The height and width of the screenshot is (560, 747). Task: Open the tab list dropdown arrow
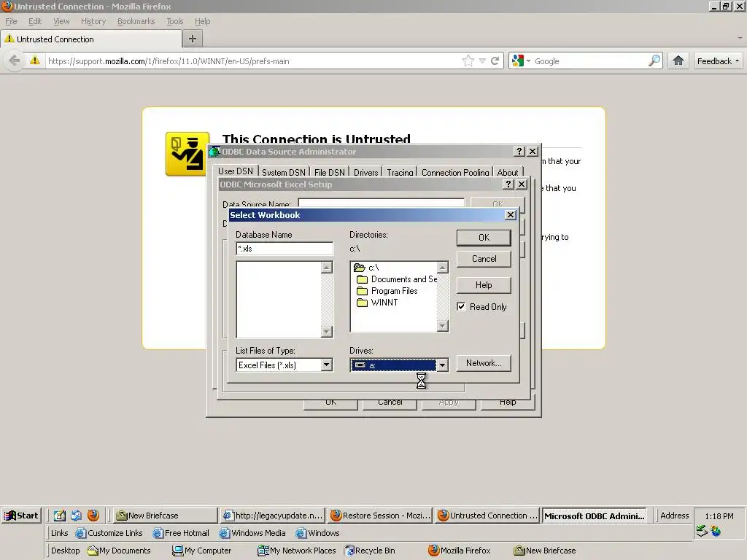coord(740,38)
